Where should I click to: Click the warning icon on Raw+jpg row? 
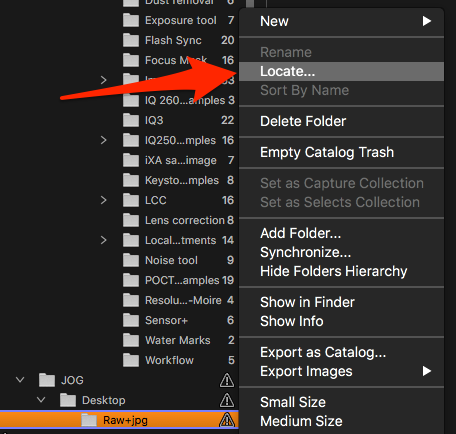pyautogui.click(x=227, y=420)
